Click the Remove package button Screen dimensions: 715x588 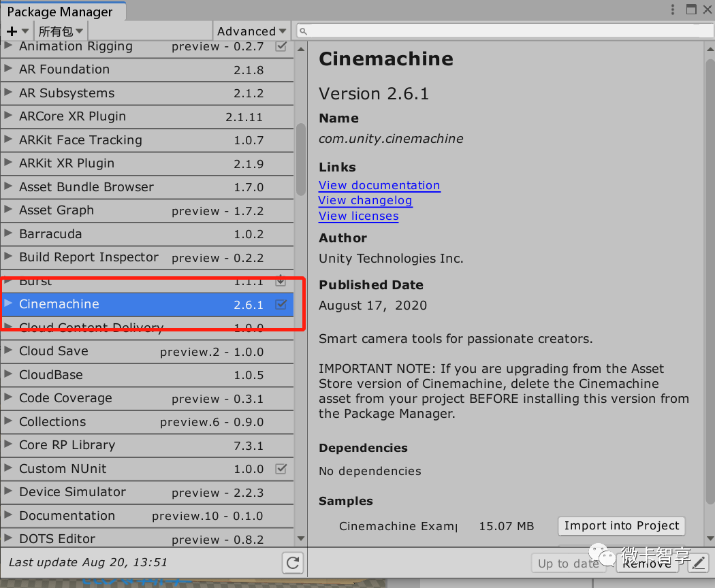tap(647, 563)
